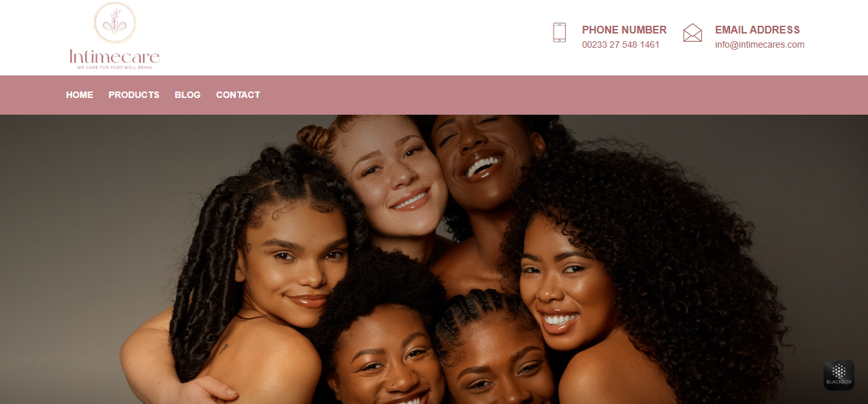Open the Blackbox extension icon

pos(838,375)
